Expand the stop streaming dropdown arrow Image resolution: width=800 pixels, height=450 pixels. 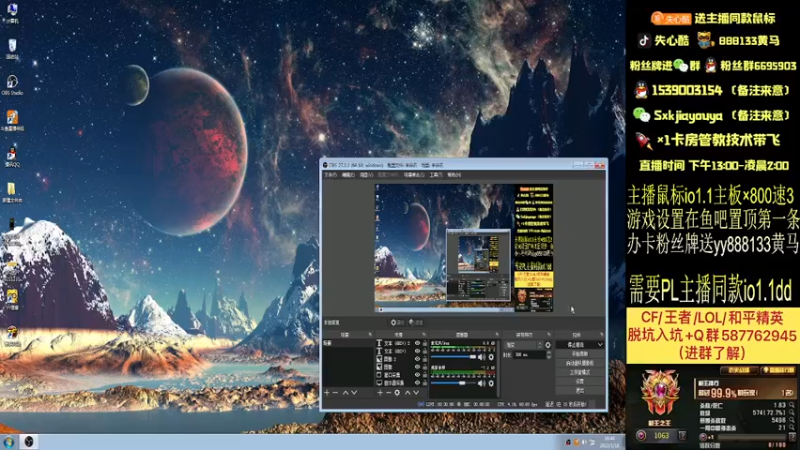pyautogui.click(x=601, y=345)
